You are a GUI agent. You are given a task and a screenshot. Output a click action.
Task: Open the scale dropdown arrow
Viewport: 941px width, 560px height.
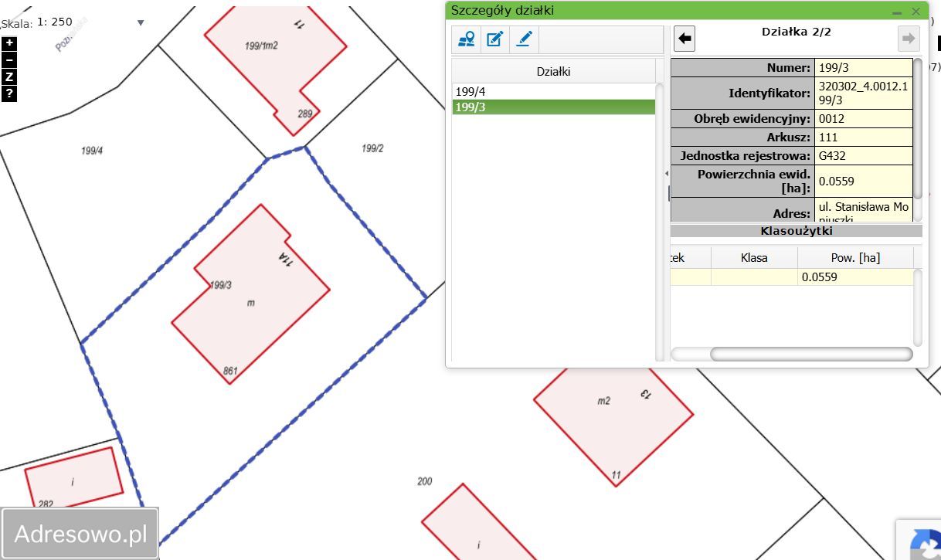pyautogui.click(x=141, y=22)
